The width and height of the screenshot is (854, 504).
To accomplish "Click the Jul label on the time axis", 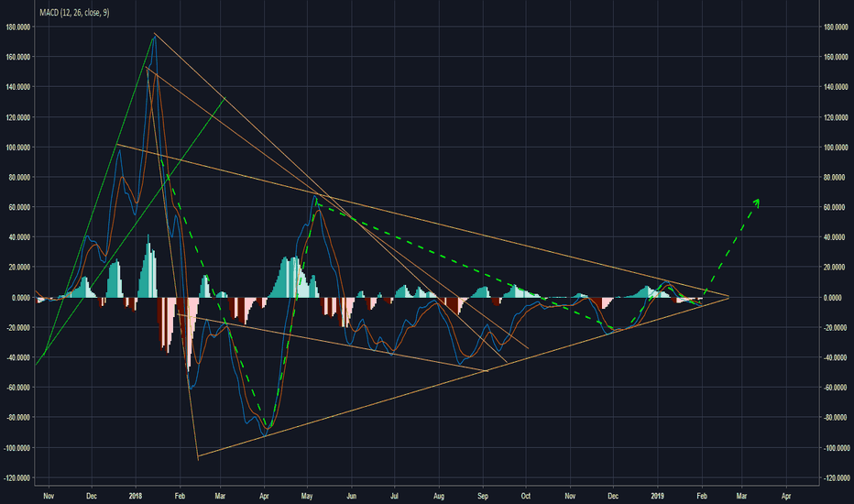I will (x=394, y=496).
